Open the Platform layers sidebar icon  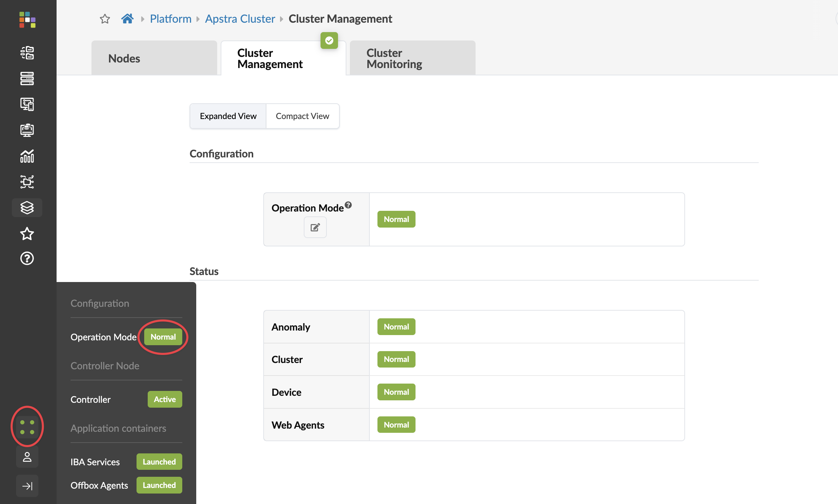27,208
